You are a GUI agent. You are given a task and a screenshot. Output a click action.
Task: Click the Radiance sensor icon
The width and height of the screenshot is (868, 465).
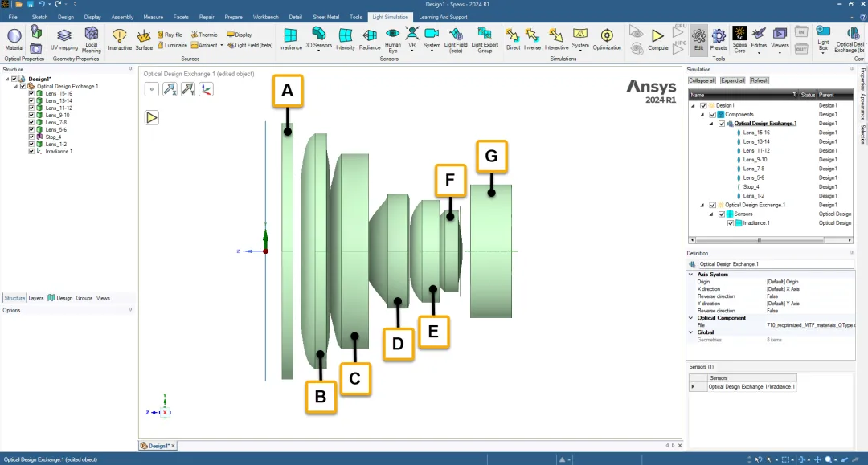coord(369,39)
